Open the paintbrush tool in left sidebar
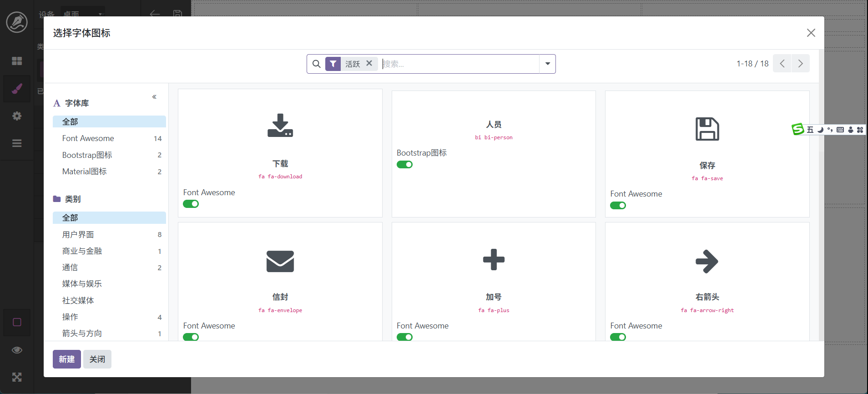 tap(17, 88)
